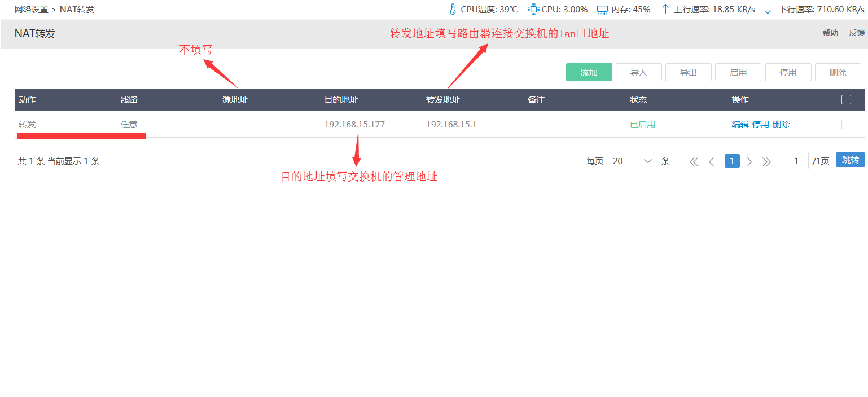This screenshot has height=397, width=868.
Task: Open the 反馈 feedback link
Action: coord(857,33)
